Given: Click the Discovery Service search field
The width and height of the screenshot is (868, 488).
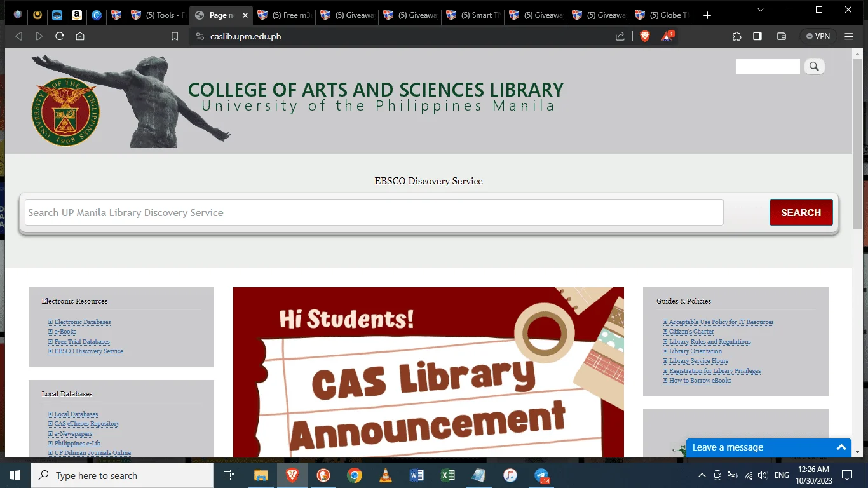Looking at the screenshot, I should coord(374,212).
